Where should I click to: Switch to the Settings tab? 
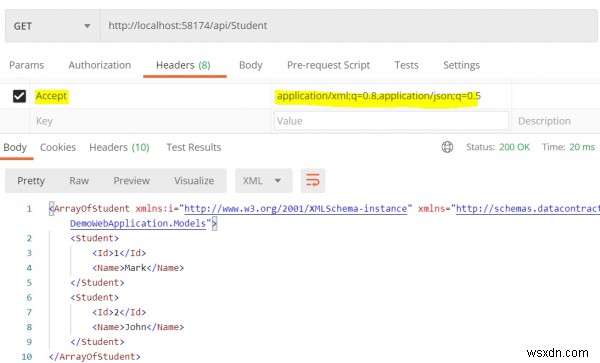click(x=461, y=65)
